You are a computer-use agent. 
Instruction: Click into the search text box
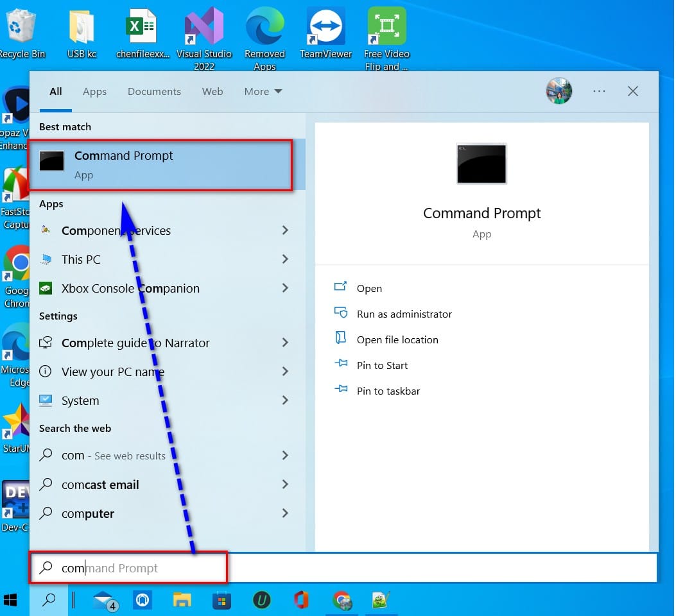[343, 568]
